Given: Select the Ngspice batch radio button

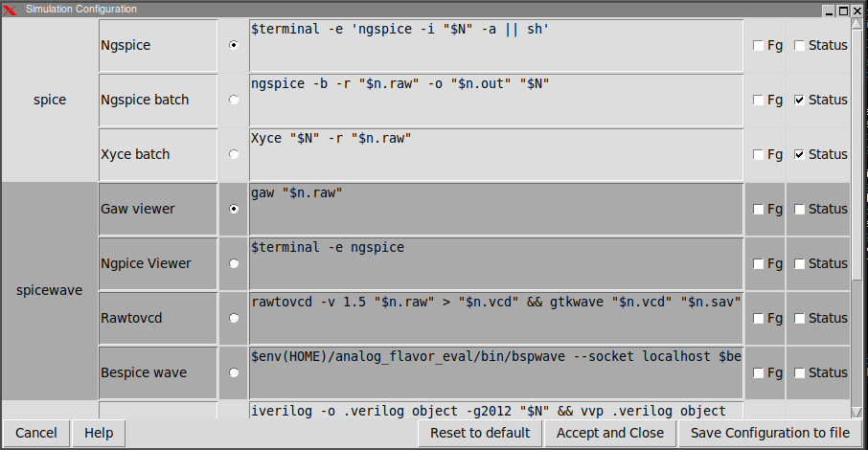Looking at the screenshot, I should click(x=234, y=100).
